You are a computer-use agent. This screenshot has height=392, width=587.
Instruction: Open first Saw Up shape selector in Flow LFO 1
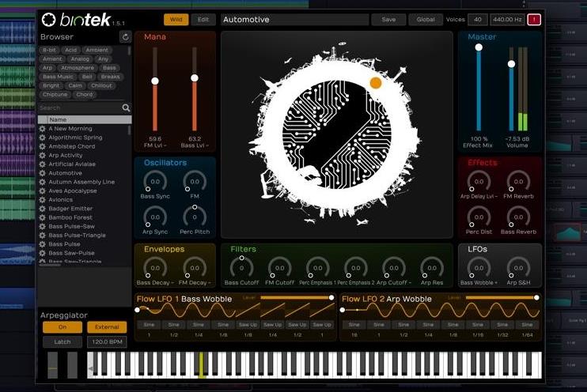[x=248, y=325]
